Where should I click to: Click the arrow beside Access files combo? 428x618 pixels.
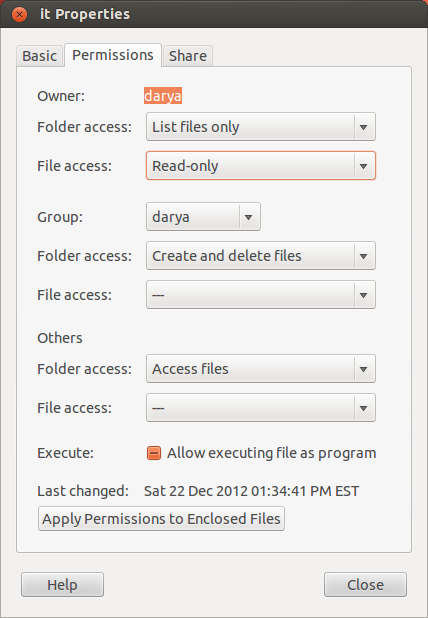363,369
